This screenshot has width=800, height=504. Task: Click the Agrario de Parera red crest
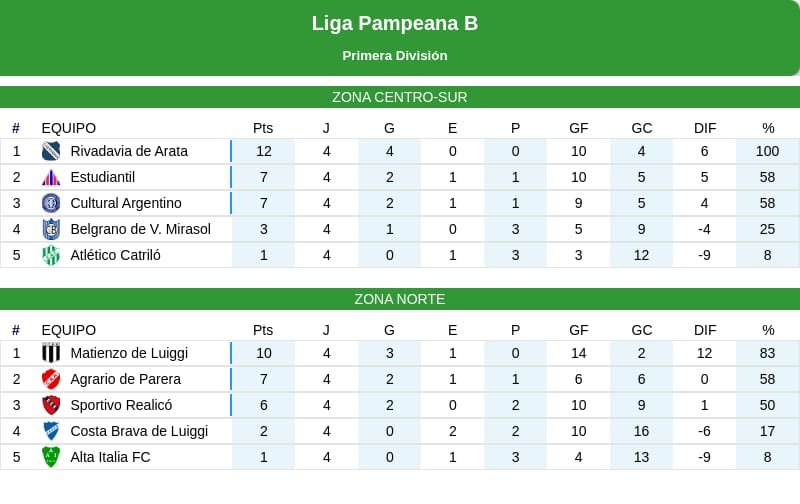[51, 379]
